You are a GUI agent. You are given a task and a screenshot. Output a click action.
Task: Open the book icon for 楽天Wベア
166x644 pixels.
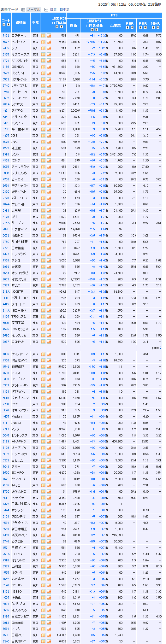[x=43, y=535]
